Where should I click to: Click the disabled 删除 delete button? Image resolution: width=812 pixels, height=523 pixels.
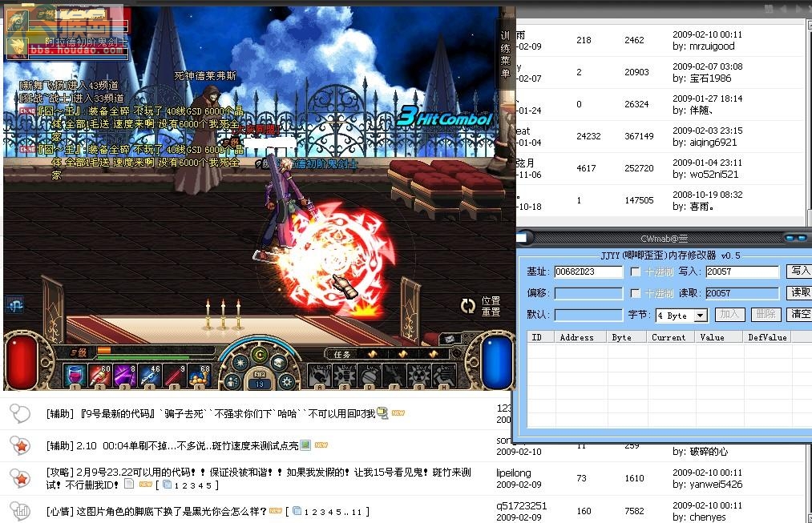[x=766, y=314]
